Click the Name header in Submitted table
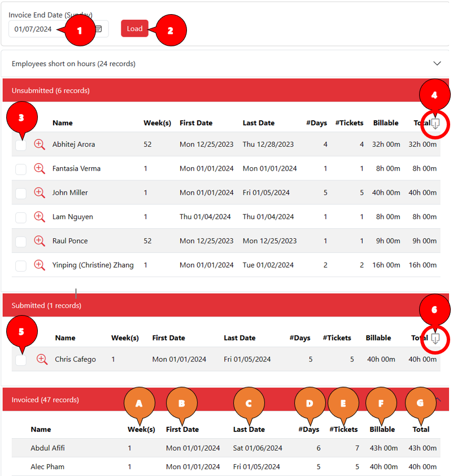This screenshot has height=476, width=453. (x=66, y=338)
